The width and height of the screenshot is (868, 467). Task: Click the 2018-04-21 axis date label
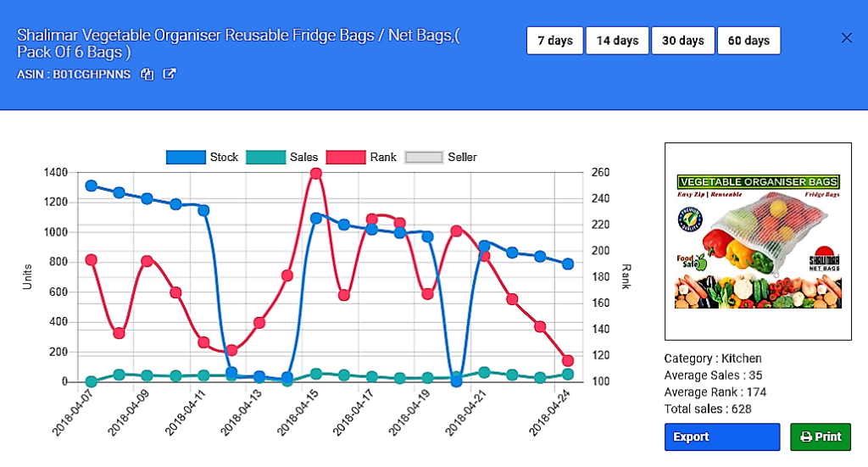coord(465,413)
